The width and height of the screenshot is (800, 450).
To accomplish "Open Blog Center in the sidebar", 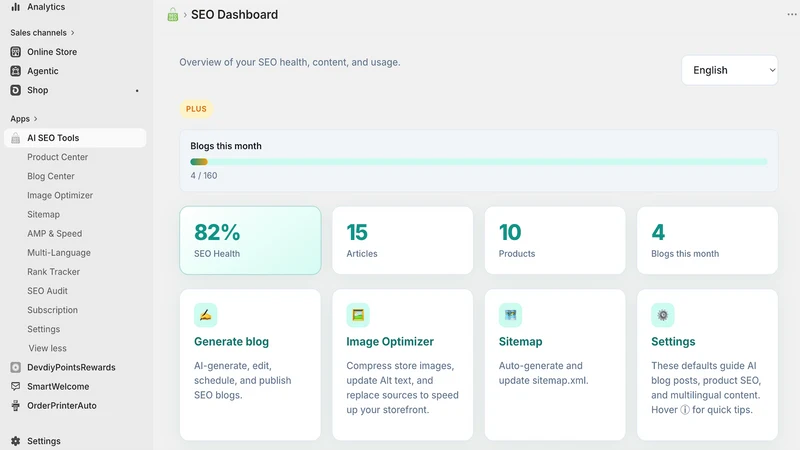I will (51, 176).
